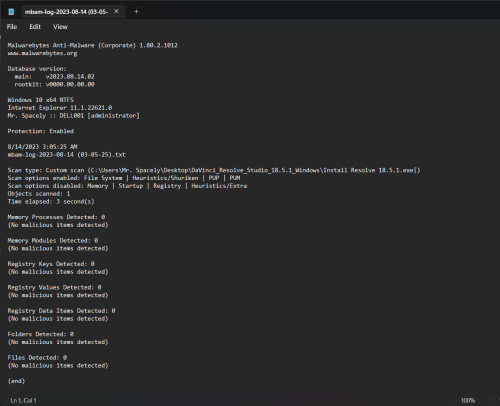Open the File menu
This screenshot has height=406, width=500.
point(12,27)
